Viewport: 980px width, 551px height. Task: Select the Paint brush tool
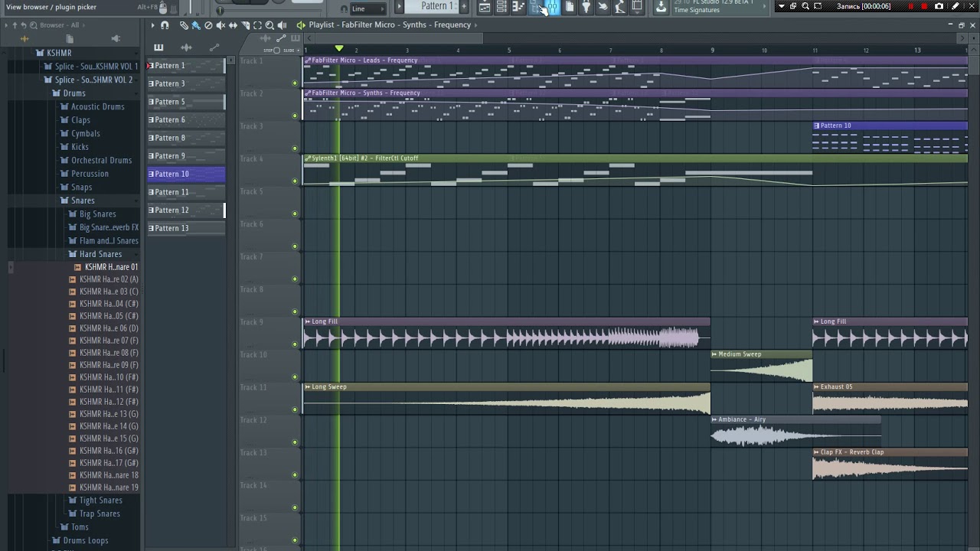(x=196, y=25)
